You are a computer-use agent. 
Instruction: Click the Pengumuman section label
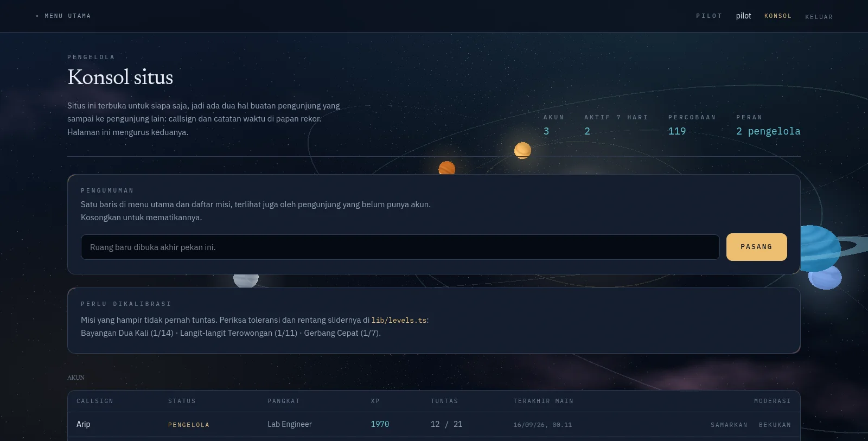point(107,190)
